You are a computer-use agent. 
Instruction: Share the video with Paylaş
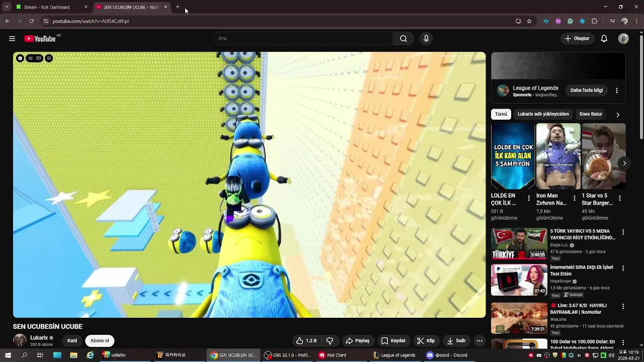(358, 341)
